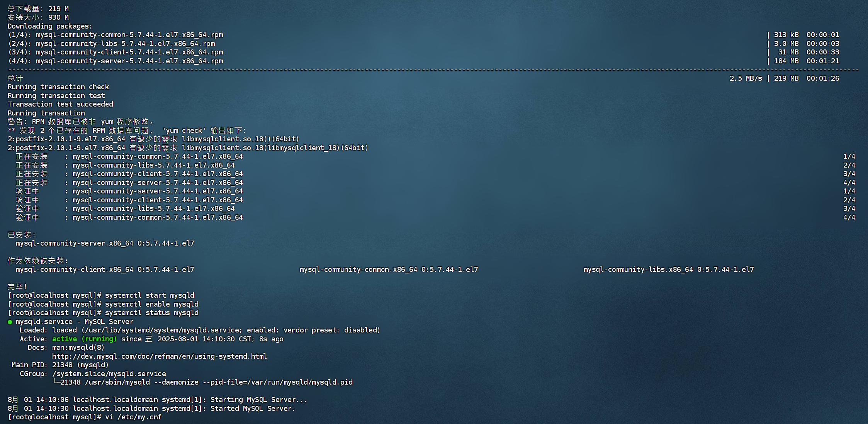Click the '验证中' mysql-community-common row
The width and height of the screenshot is (868, 424).
(x=129, y=217)
